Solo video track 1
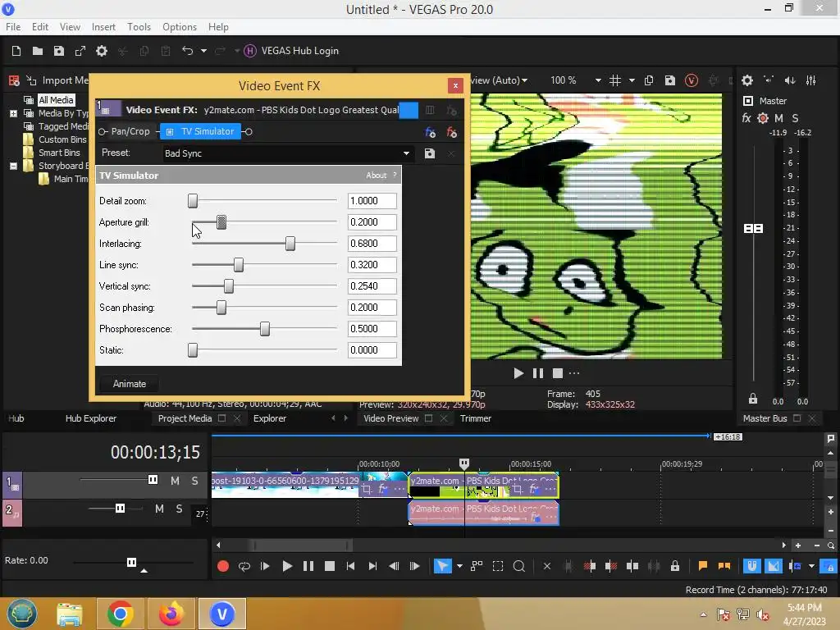Viewport: 840px width, 630px height. click(x=194, y=481)
